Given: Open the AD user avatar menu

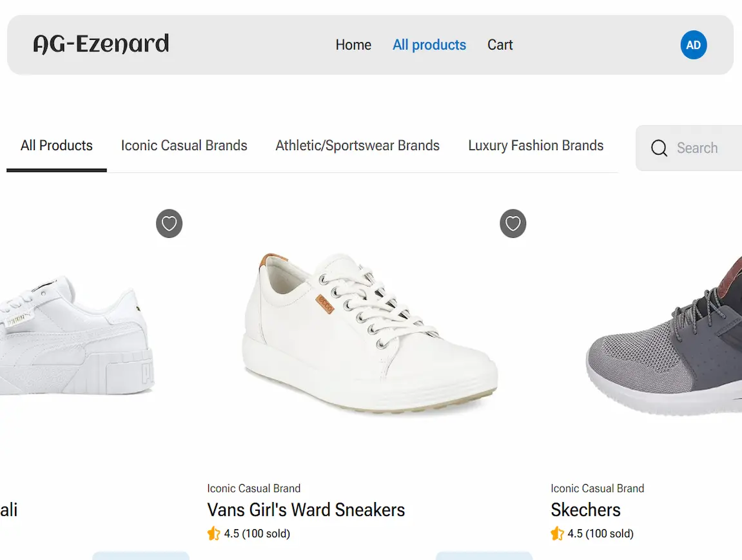Looking at the screenshot, I should (x=693, y=45).
